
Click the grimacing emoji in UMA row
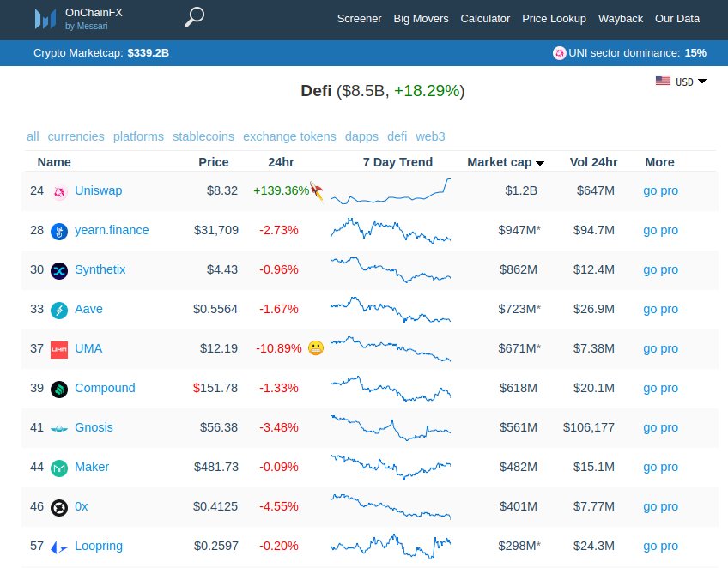click(316, 348)
